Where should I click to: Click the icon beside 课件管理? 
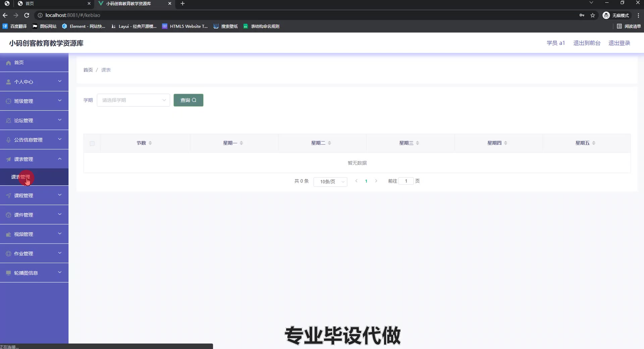pyautogui.click(x=8, y=215)
